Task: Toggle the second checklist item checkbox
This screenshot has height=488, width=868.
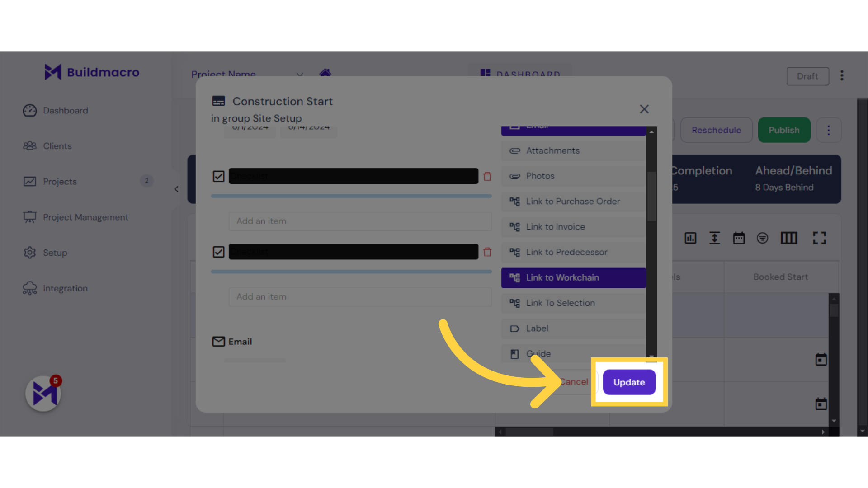Action: (x=219, y=251)
